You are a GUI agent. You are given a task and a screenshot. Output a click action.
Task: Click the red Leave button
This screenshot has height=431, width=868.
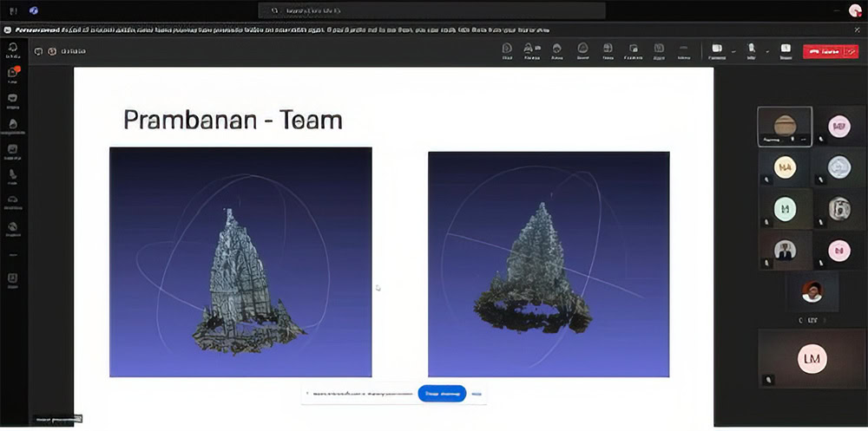[825, 51]
